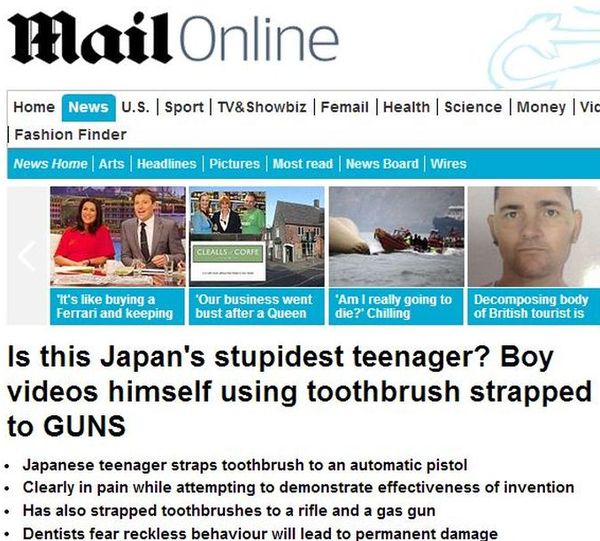Visit the Femail section
The height and width of the screenshot is (541, 600).
click(345, 107)
